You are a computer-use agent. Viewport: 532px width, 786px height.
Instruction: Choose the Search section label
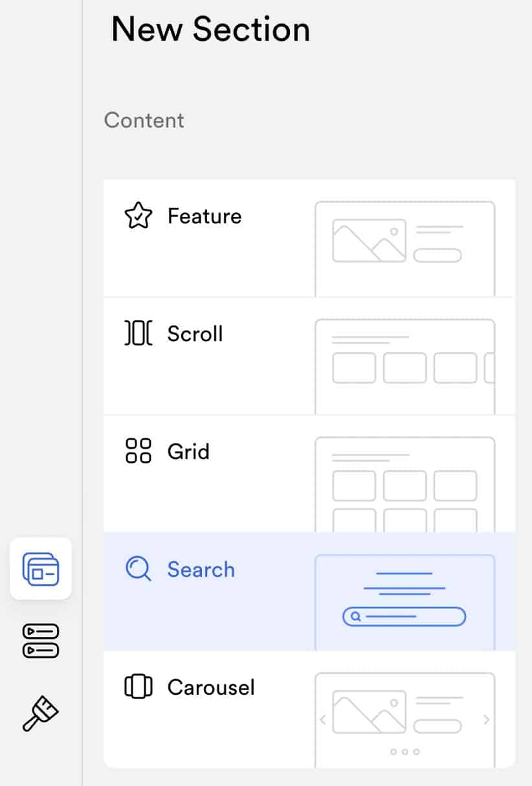(201, 570)
